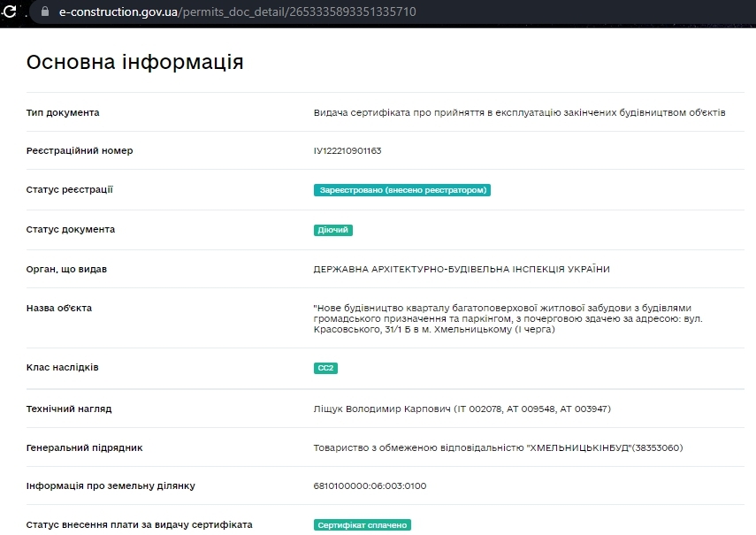The height and width of the screenshot is (535, 756).
Task: Select the e-construction.gov.ua address bar URL
Action: click(237, 11)
